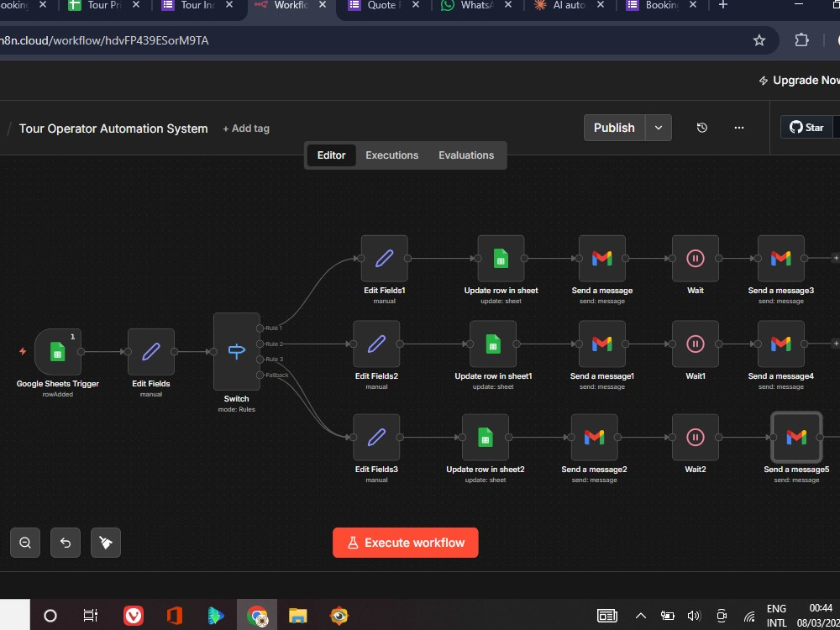This screenshot has height=630, width=840.
Task: Click the plus connector after Send a message3
Action: pyautogui.click(x=835, y=258)
